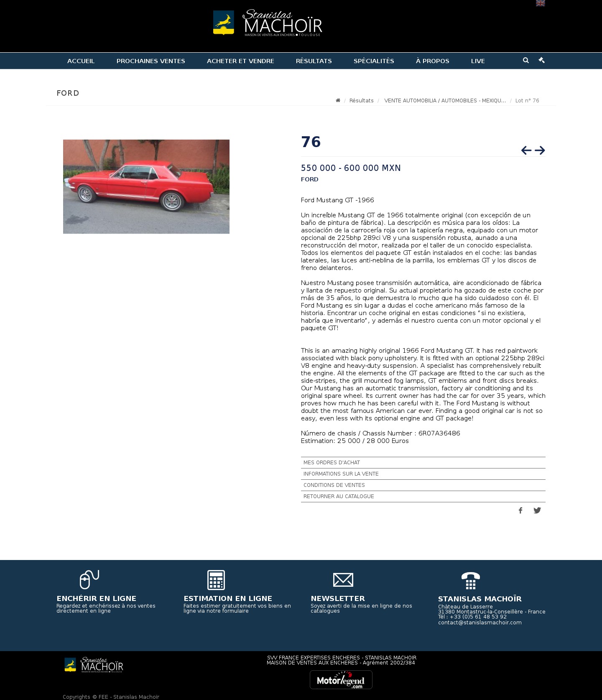Click the chassis number 6R07A36486 line
The image size is (602, 700).
tap(380, 433)
